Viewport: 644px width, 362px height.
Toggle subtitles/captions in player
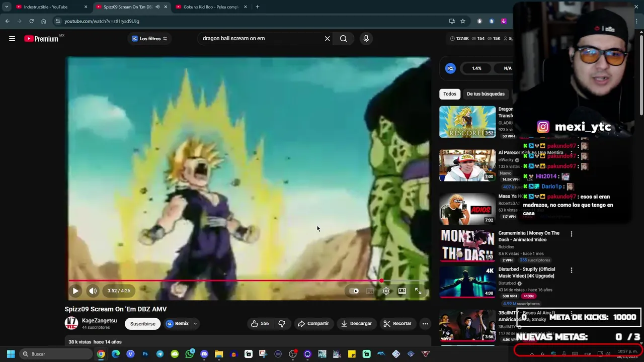tap(370, 291)
